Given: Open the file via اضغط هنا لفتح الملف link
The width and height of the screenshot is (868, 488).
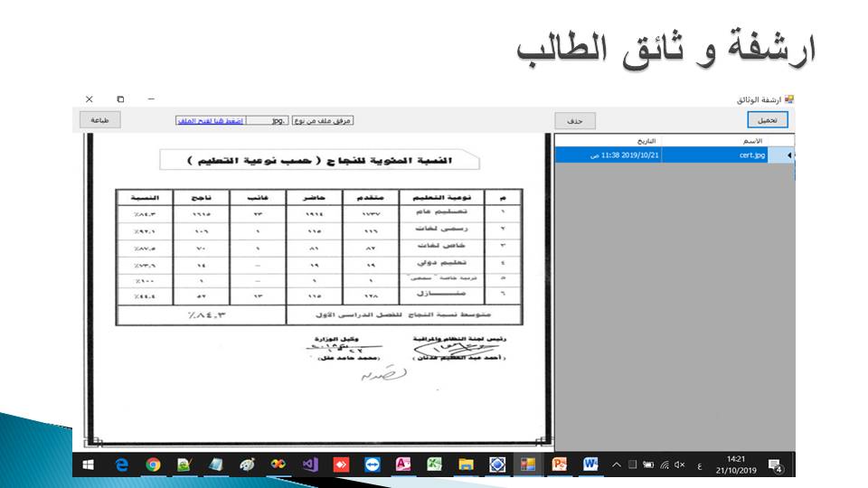Looking at the screenshot, I should (209, 120).
